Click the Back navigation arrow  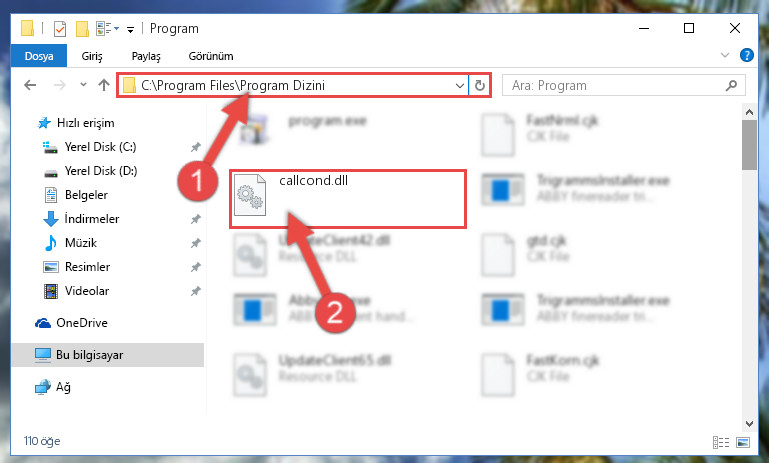coord(30,85)
